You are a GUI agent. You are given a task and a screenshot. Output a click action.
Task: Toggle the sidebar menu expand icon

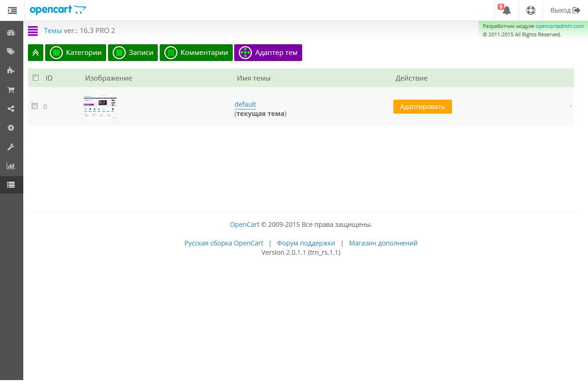coord(12,10)
